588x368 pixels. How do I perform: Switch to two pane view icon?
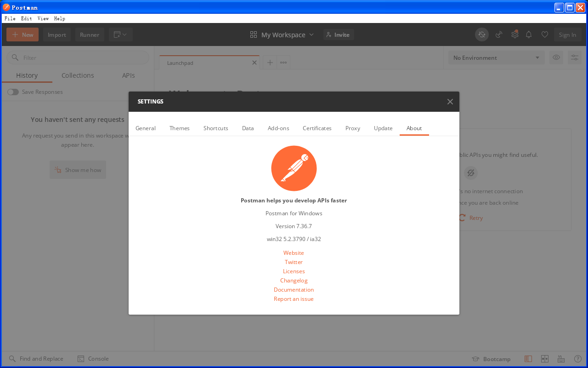pos(545,359)
